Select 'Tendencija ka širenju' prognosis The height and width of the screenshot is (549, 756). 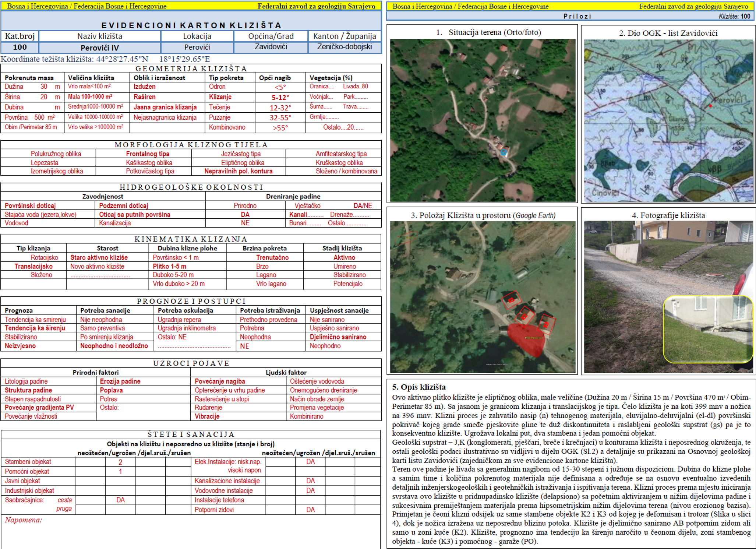click(35, 328)
